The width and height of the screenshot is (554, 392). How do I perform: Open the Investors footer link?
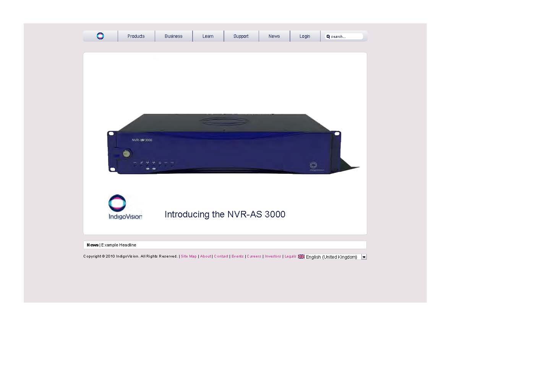pos(273,256)
